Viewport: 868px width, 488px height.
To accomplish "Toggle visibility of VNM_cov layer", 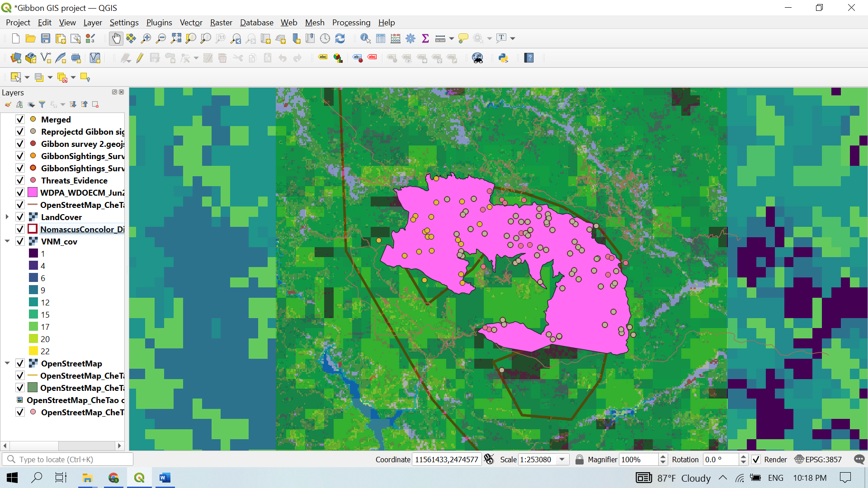I will click(x=20, y=241).
